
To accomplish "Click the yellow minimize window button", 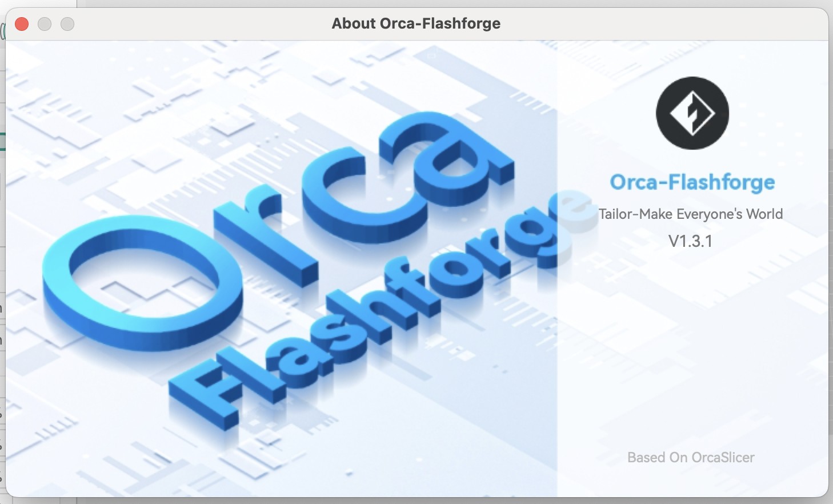I will 45,23.
